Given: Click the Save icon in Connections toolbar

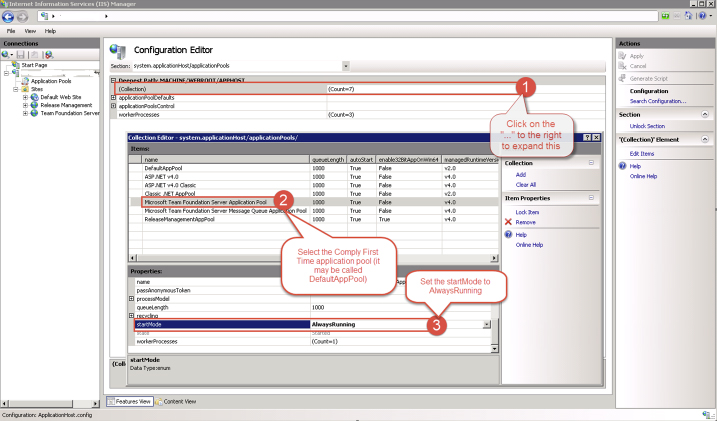Looking at the screenshot, I should 20,55.
